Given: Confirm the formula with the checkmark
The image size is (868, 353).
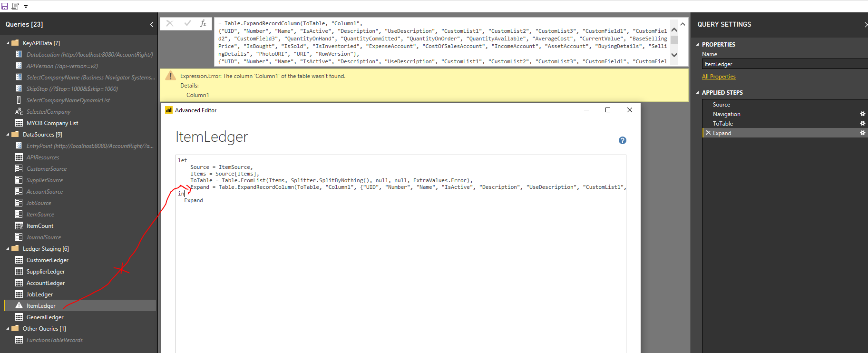Looking at the screenshot, I should tap(187, 23).
